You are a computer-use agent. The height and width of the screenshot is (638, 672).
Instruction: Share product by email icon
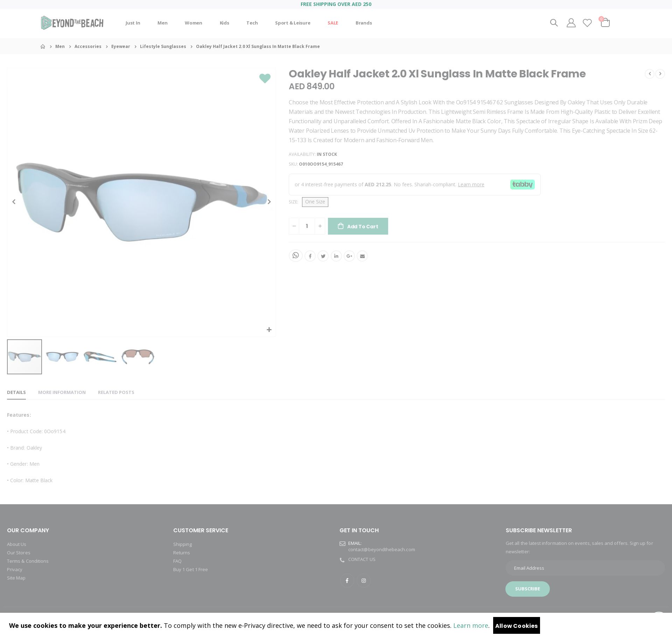(362, 256)
